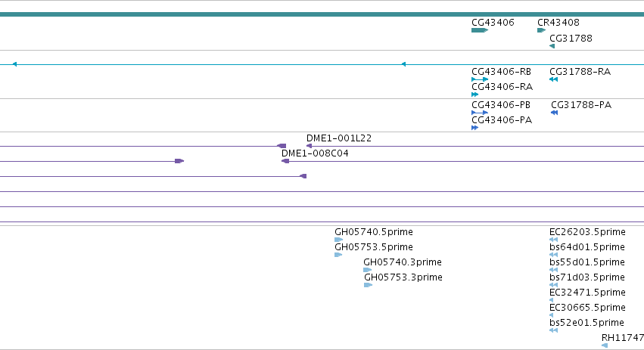Click the bs52e01.5prime label
Image resolution: width=644 pixels, height=350 pixels.
(586, 323)
